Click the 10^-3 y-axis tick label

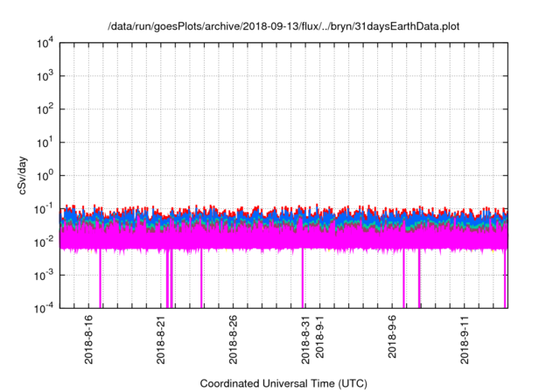44,276
